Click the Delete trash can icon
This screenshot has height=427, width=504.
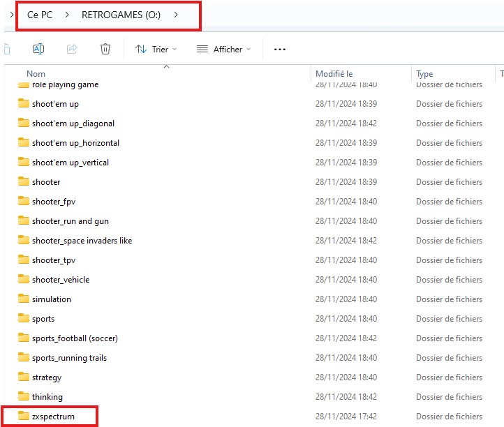[x=105, y=49]
